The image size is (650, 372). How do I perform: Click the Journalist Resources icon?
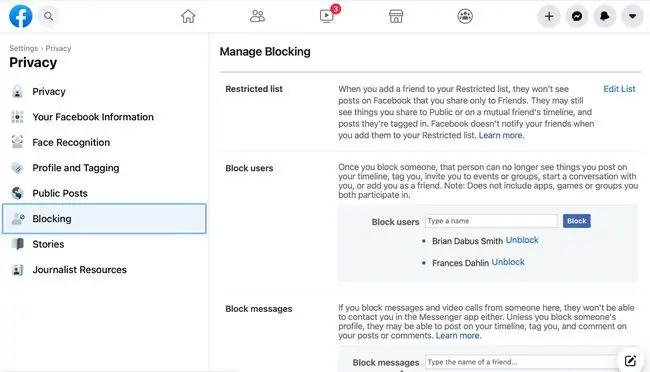17,270
